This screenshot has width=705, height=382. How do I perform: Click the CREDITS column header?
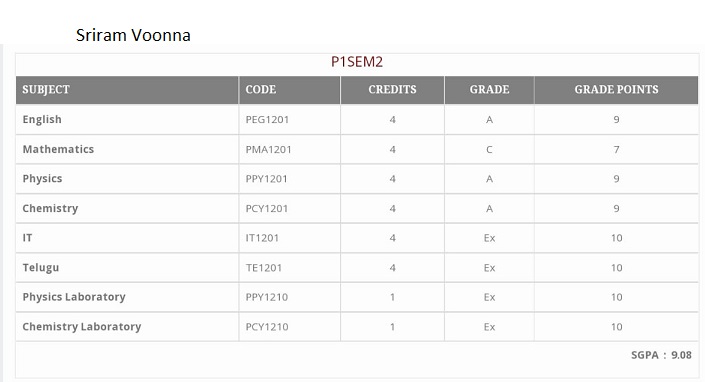pyautogui.click(x=393, y=89)
